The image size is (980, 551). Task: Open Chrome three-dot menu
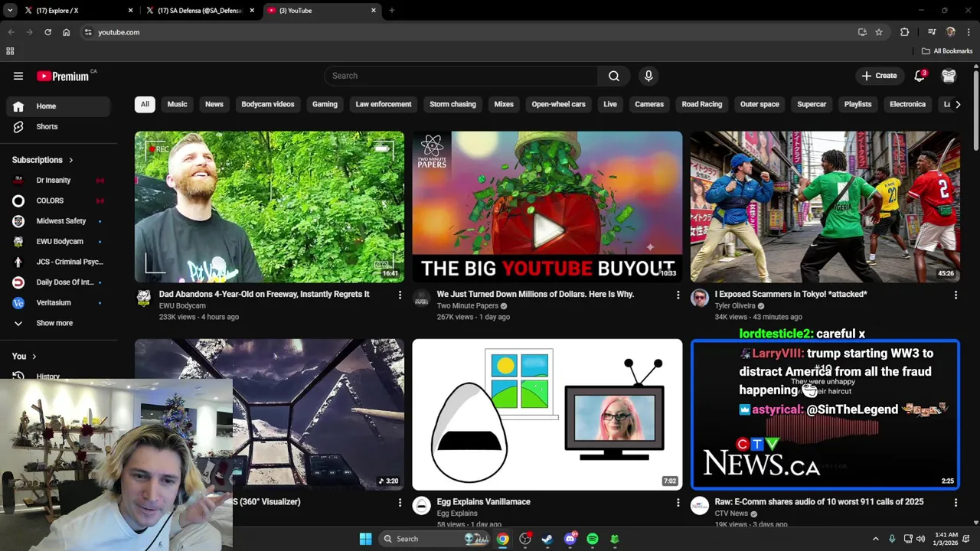tap(969, 32)
